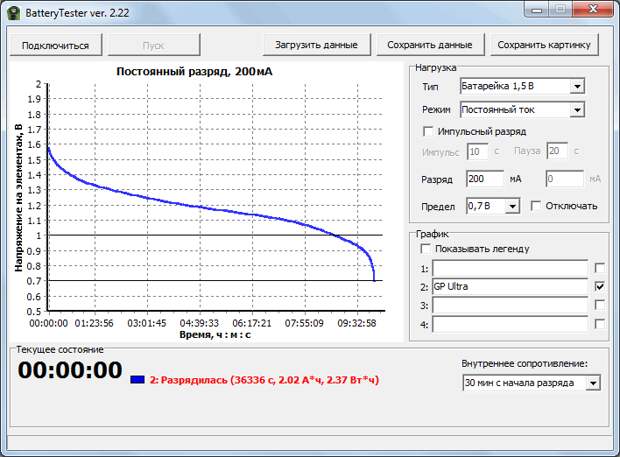Tick the checkbox for graph 1
The image size is (620, 457).
pos(599,268)
